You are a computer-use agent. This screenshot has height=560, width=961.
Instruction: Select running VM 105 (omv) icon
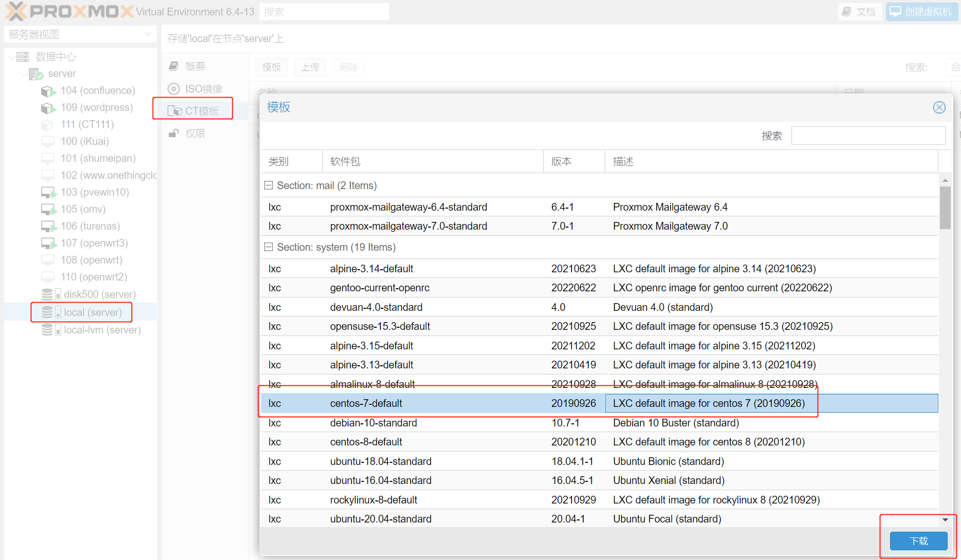[49, 210]
